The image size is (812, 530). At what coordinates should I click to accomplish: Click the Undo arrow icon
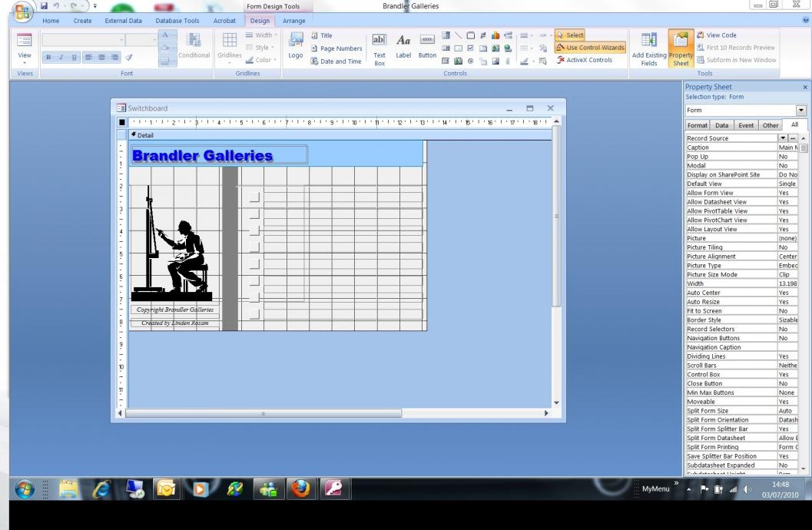click(x=56, y=6)
